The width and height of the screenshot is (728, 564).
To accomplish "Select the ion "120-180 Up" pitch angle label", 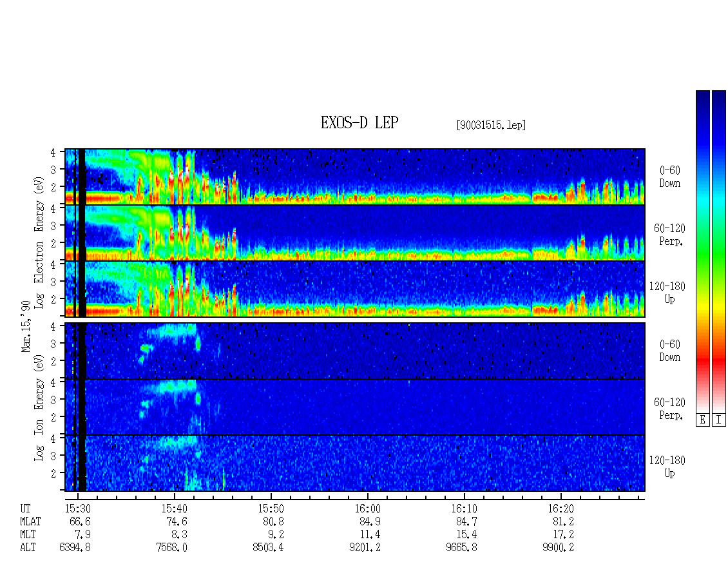I will click(667, 467).
